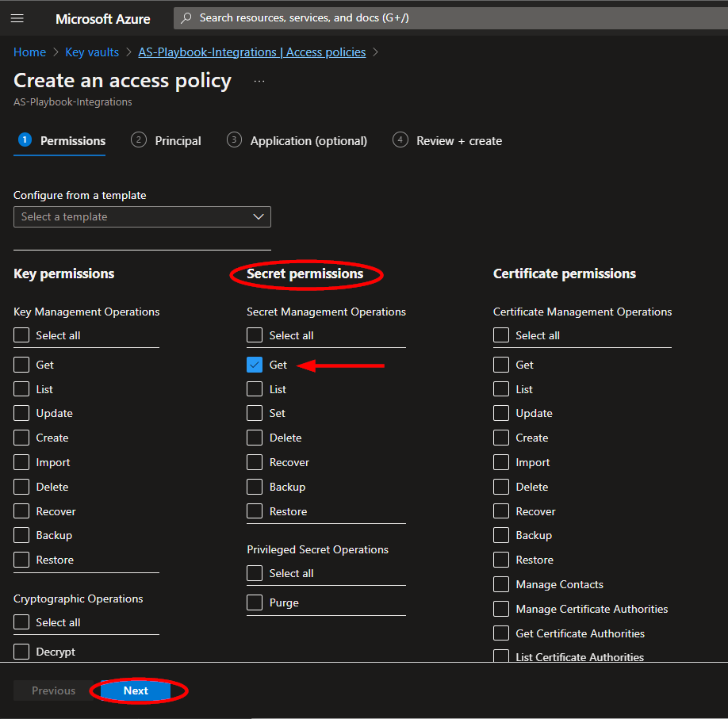Viewport: 728px width, 719px height.
Task: Enable Restore under Key permissions
Action: (21, 560)
